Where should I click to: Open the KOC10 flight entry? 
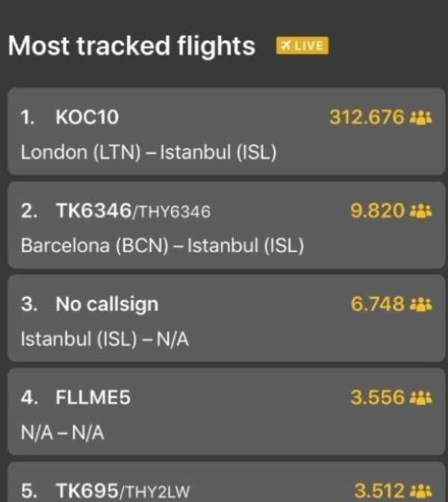[x=226, y=131]
